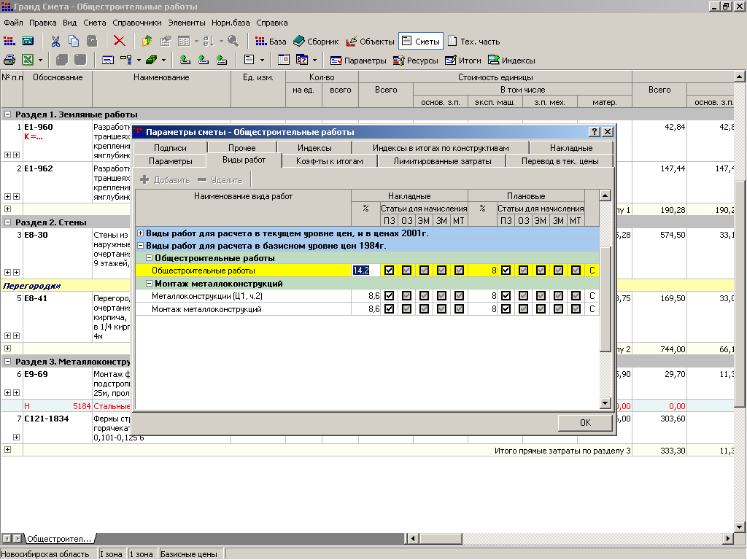Open dropdown arrow next to Excel export icon
This screenshot has width=747, height=560.
(41, 60)
